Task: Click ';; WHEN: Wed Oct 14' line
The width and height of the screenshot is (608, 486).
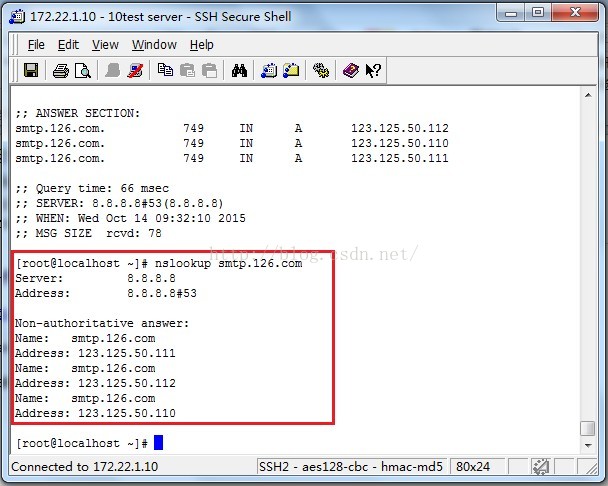Action: pos(130,218)
